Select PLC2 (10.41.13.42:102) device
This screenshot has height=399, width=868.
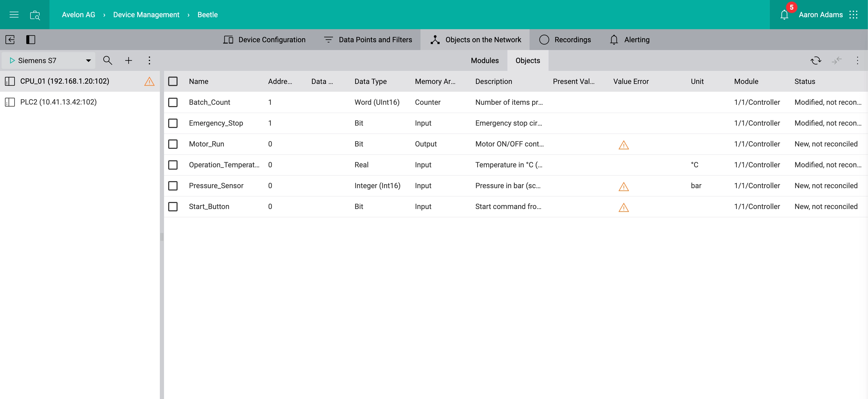(x=58, y=102)
